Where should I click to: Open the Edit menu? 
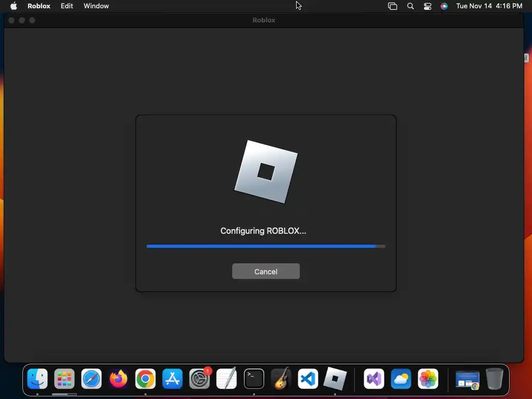click(x=67, y=6)
